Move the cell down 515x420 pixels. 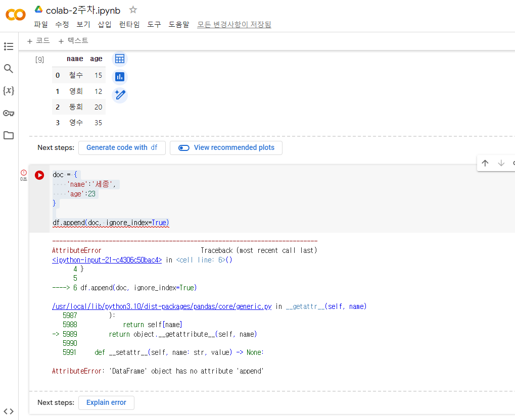[x=501, y=163]
